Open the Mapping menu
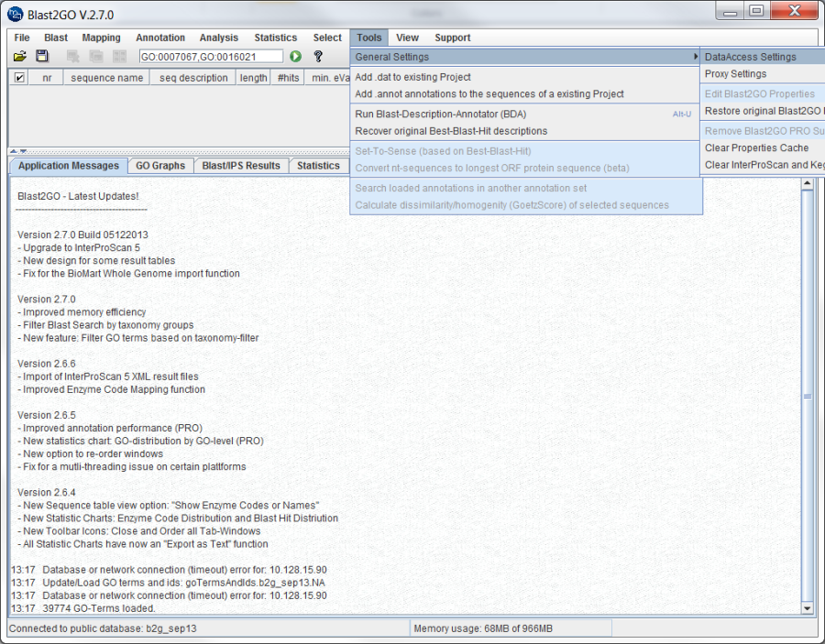The image size is (825, 644). 101,38
